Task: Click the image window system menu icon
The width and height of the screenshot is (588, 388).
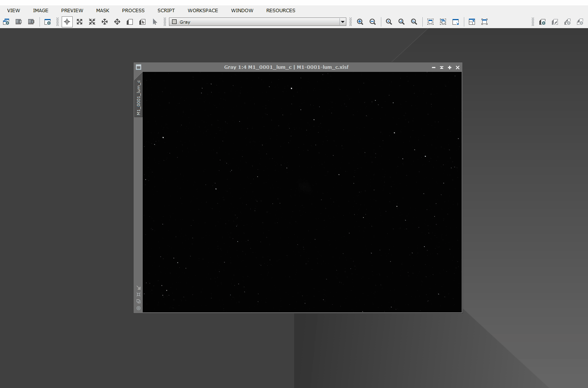Action: [139, 67]
